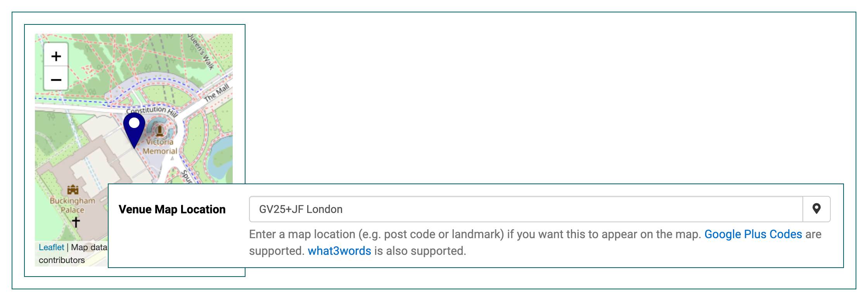868x301 pixels.
Task: Zoom out of the map
Action: tap(56, 80)
